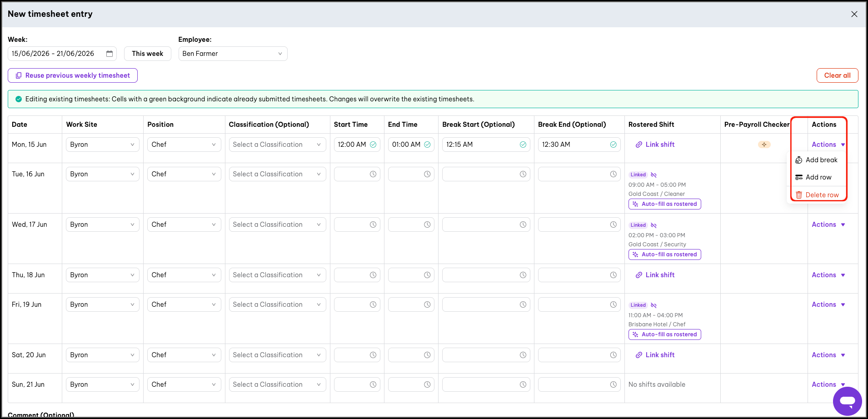Open Classification dropdown for Mon, 15 Jun
The image size is (868, 419).
coord(277,145)
